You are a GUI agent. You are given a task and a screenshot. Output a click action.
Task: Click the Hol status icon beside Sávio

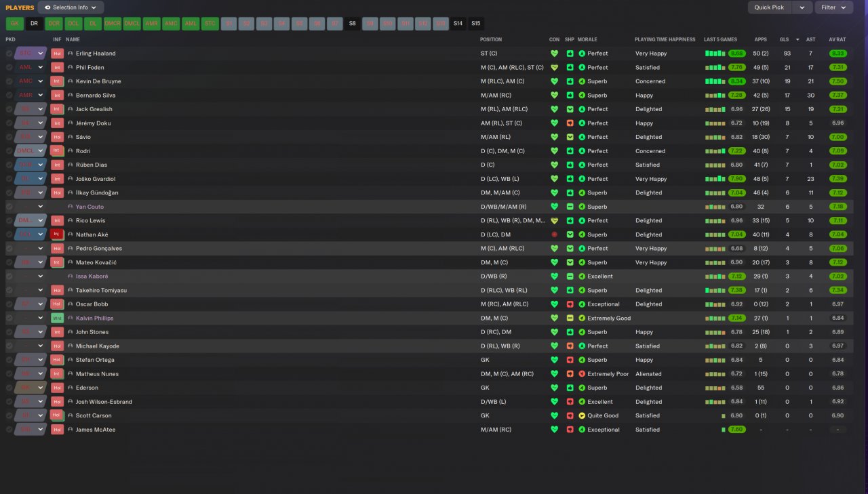click(57, 137)
